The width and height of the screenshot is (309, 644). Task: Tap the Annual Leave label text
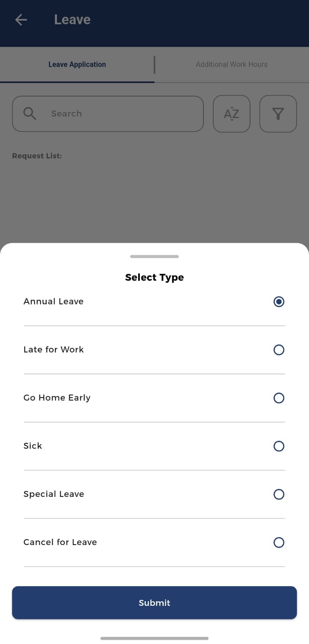(54, 301)
